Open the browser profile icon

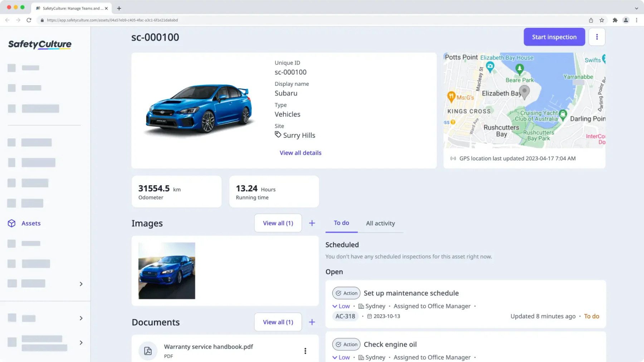(x=626, y=20)
